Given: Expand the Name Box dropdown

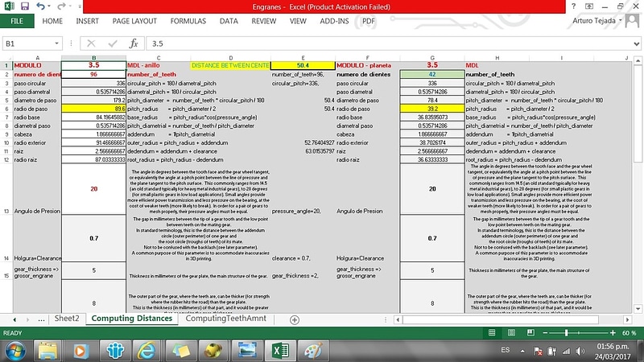Looking at the screenshot, I should (x=56, y=43).
